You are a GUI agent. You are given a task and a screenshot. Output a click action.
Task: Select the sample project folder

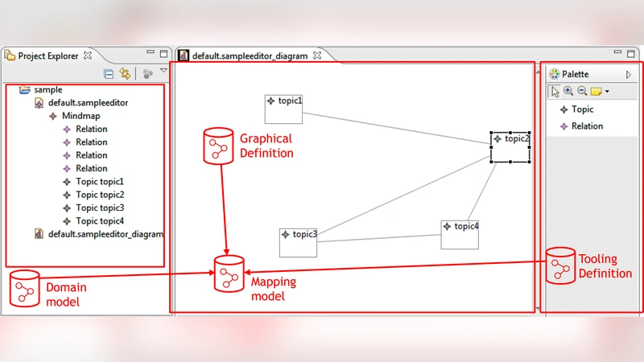pyautogui.click(x=47, y=90)
